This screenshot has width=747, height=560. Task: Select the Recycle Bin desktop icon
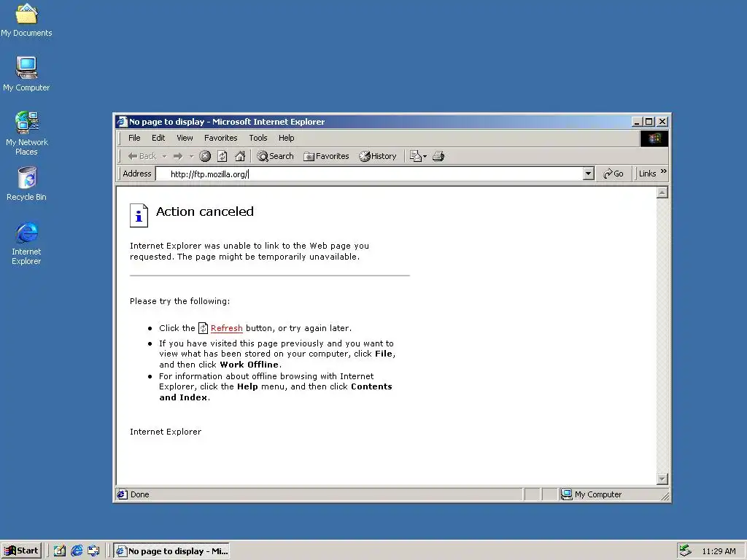pyautogui.click(x=26, y=183)
